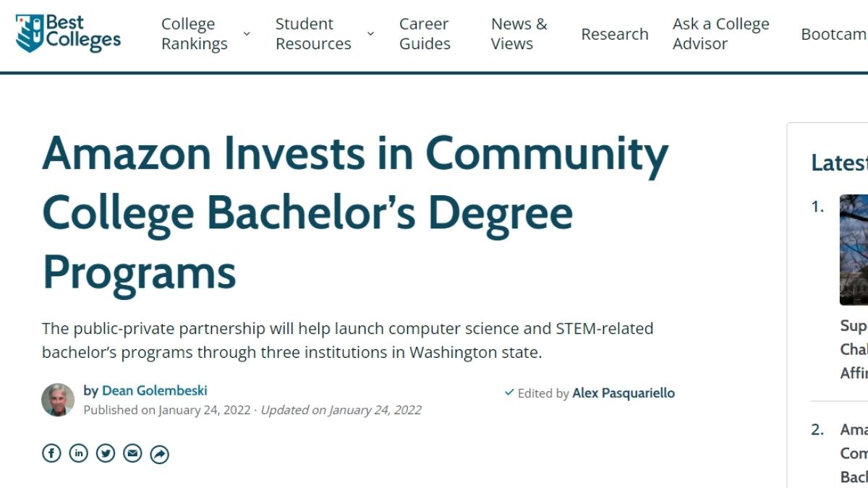This screenshot has width=868, height=488.
Task: Share article on Facebook
Action: pos(51,453)
